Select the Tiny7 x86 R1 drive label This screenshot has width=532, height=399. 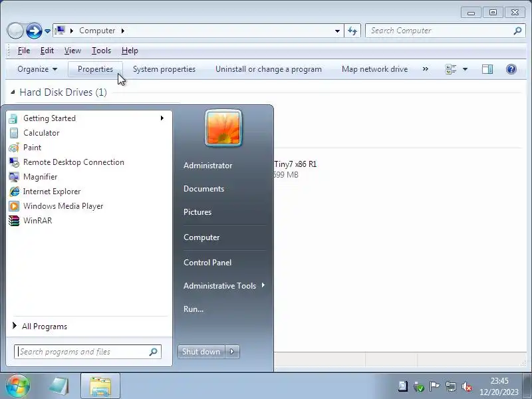click(x=295, y=164)
